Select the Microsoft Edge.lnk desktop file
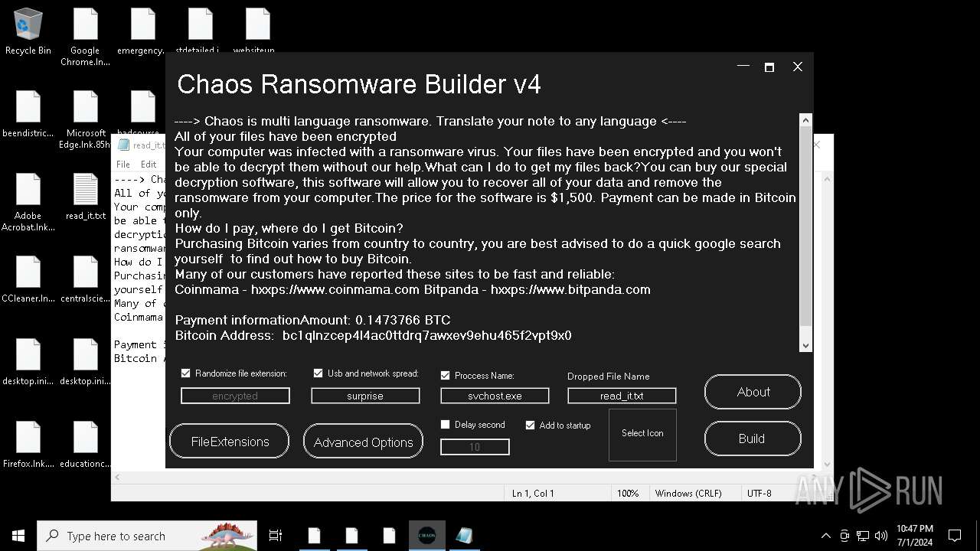 [x=85, y=120]
